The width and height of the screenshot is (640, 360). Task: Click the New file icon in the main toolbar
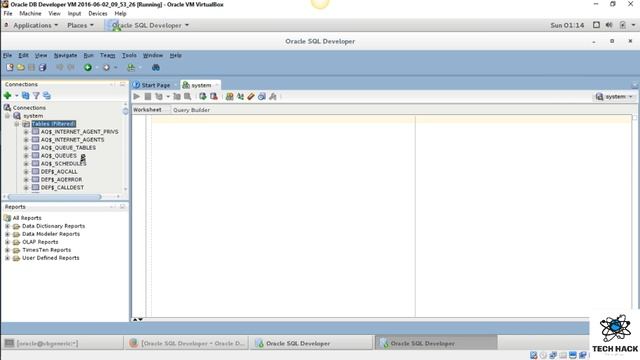click(x=10, y=67)
